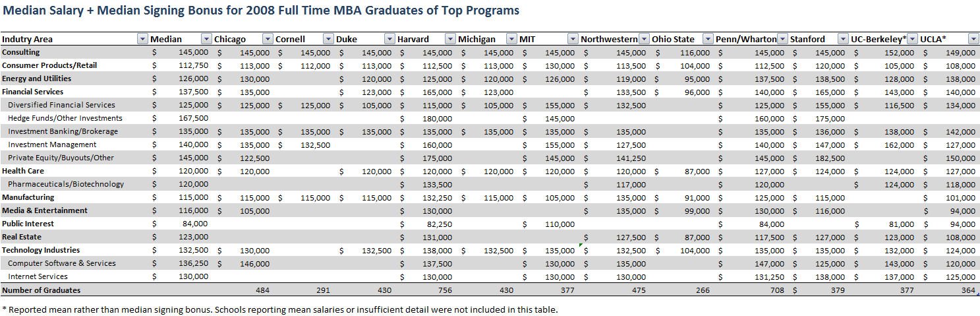Open the Michigan filter dropdown

pos(511,39)
